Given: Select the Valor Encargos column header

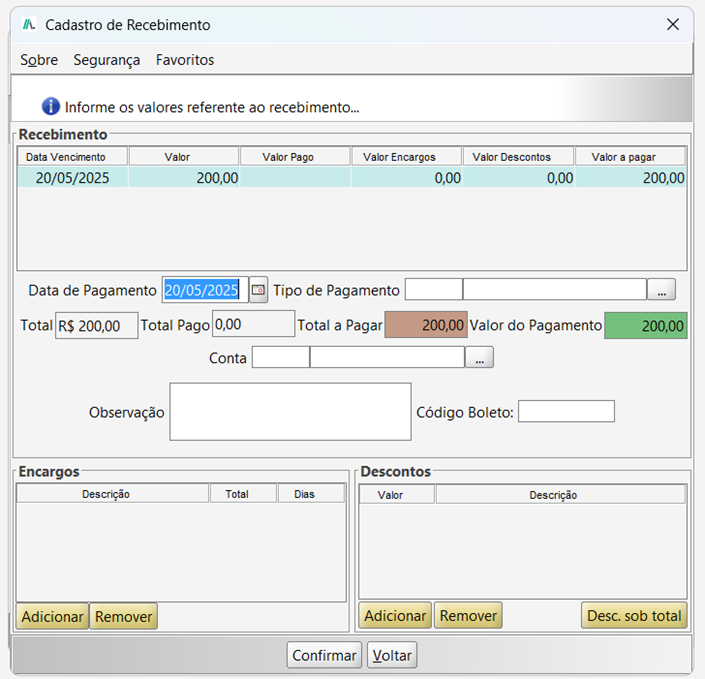Looking at the screenshot, I should click(x=407, y=156).
